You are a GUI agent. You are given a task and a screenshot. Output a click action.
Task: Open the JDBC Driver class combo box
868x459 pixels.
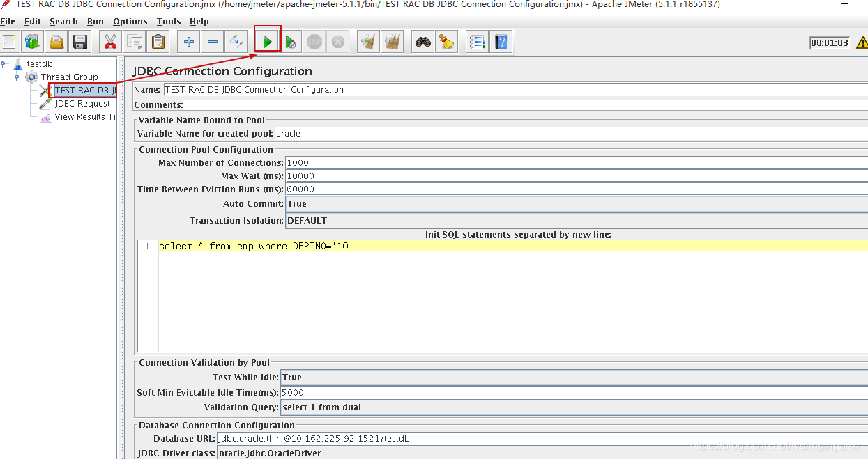[542, 453]
